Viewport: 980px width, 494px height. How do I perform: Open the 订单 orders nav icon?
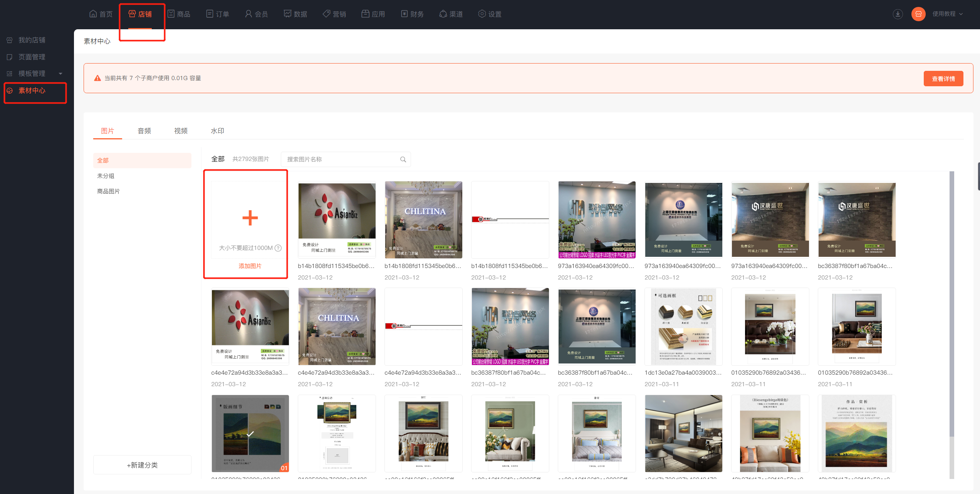pyautogui.click(x=210, y=14)
